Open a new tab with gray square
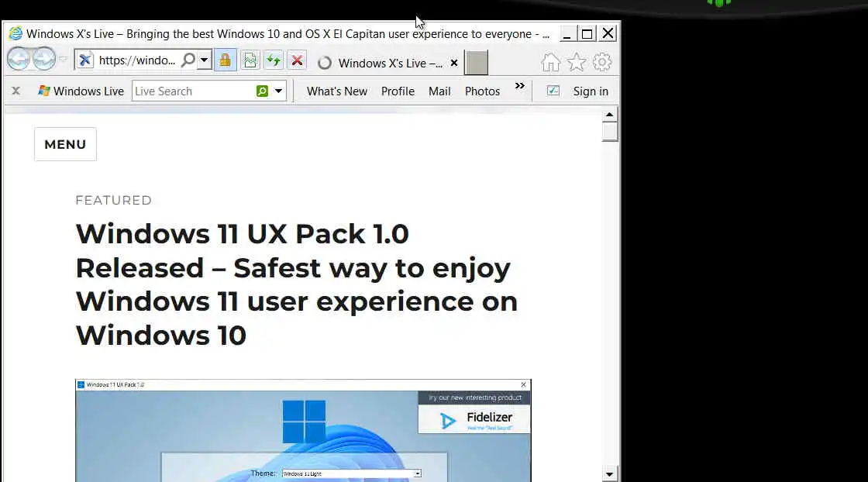 tap(476, 63)
